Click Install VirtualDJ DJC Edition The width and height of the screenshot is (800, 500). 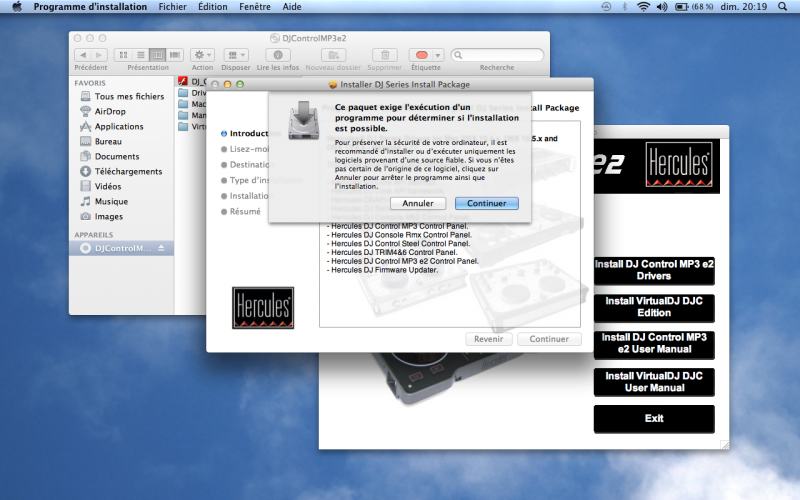[x=654, y=307]
